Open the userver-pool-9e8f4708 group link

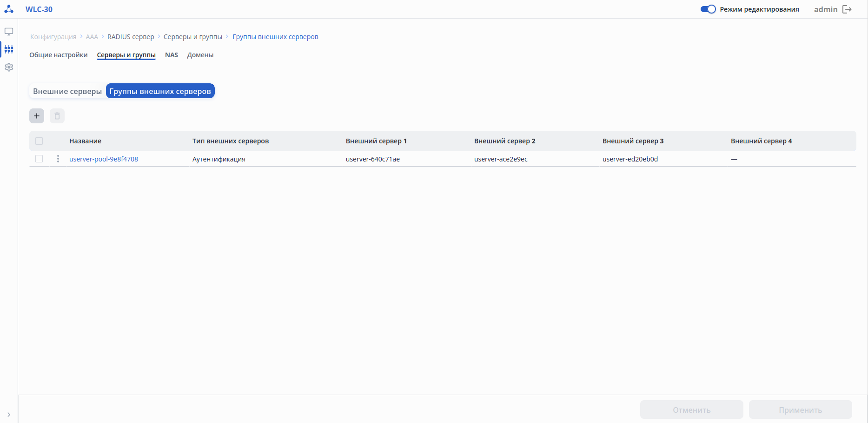[x=104, y=159]
